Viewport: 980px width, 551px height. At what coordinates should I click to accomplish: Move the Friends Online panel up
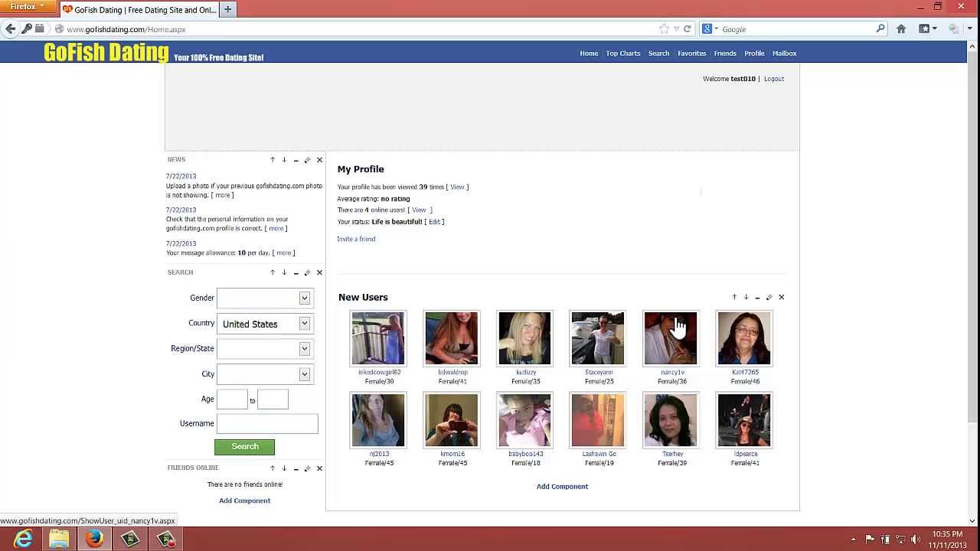click(273, 468)
